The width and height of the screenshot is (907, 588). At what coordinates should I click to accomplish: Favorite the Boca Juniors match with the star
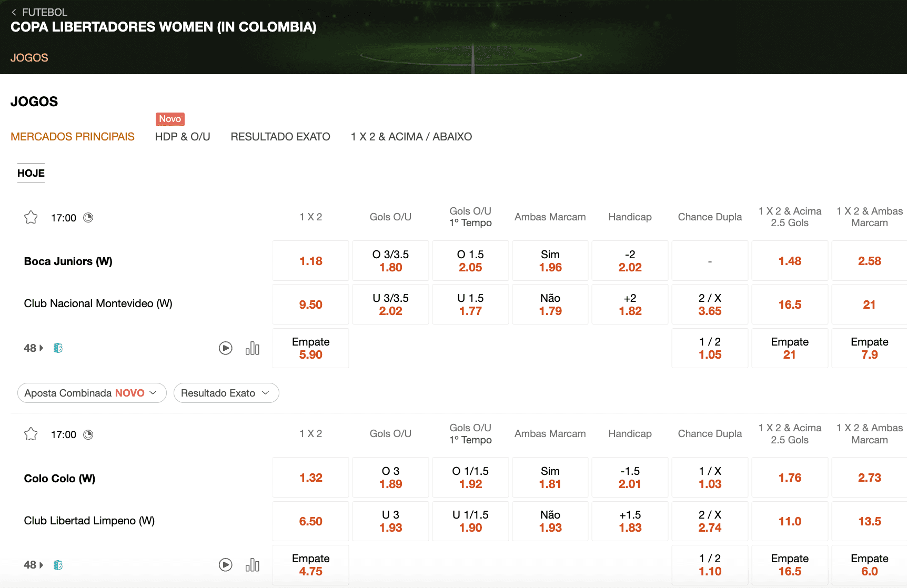31,217
